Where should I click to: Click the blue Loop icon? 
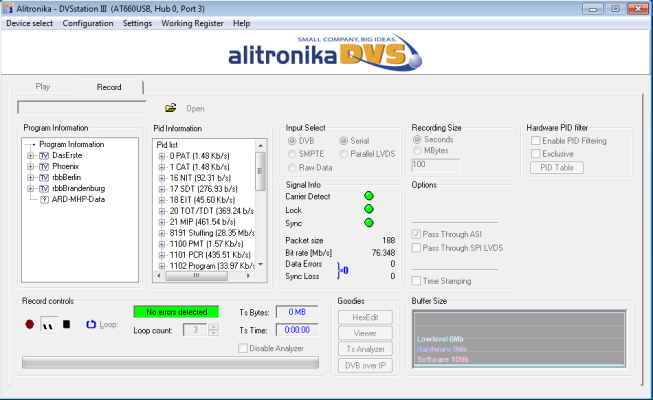coord(92,324)
